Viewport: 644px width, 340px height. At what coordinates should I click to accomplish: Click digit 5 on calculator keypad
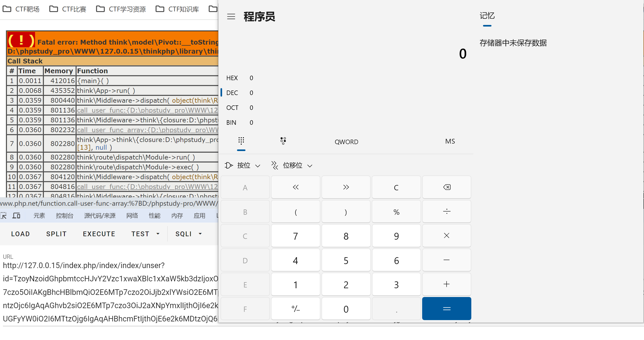click(x=346, y=260)
